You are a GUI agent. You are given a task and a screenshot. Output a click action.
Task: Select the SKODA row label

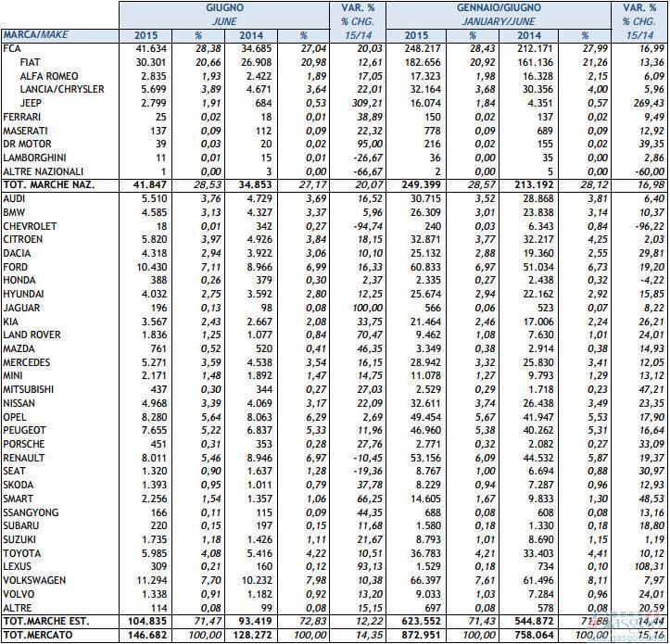[x=18, y=485]
